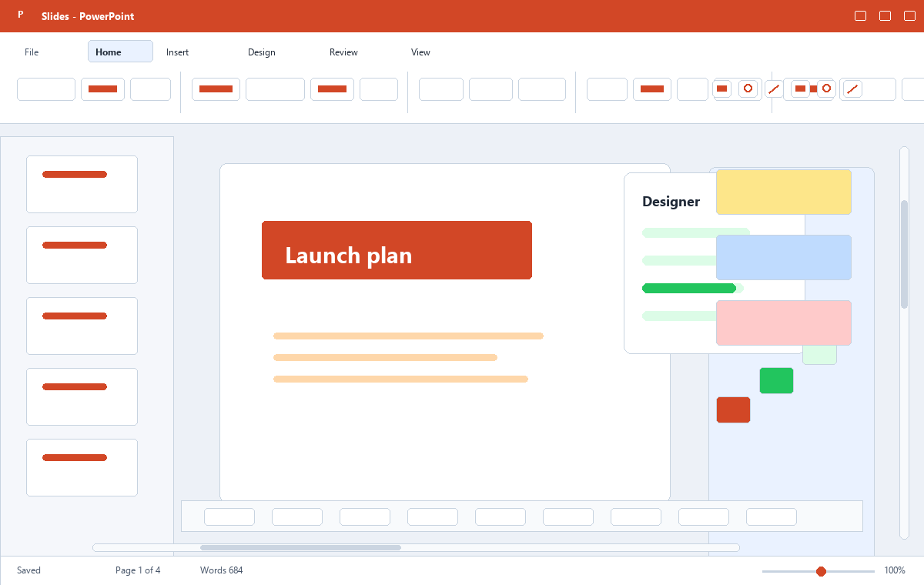Choose the last diagonal line shape icon
Screen dimensions: 924x585
pos(852,89)
